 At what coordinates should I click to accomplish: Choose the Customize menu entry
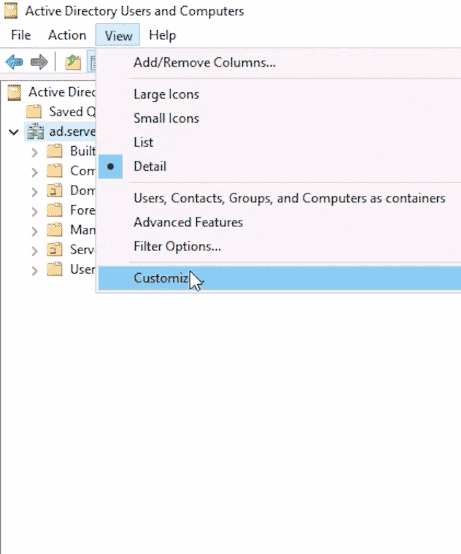[279, 278]
